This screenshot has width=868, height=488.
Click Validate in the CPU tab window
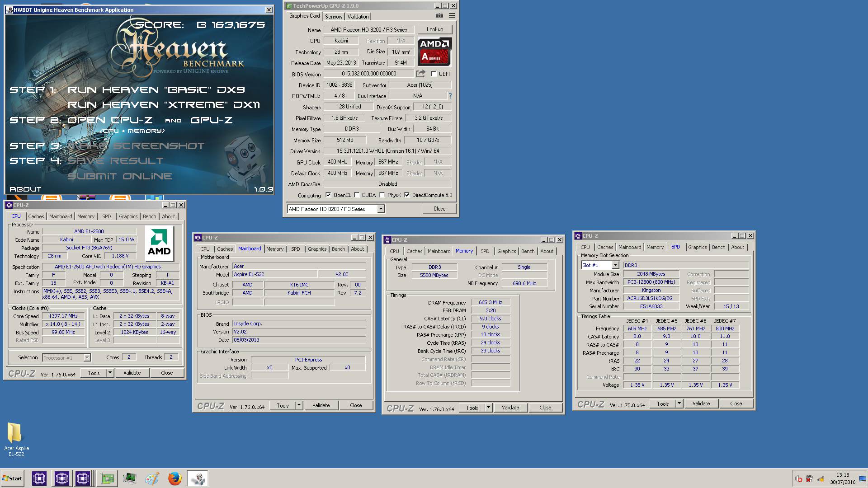pyautogui.click(x=132, y=373)
